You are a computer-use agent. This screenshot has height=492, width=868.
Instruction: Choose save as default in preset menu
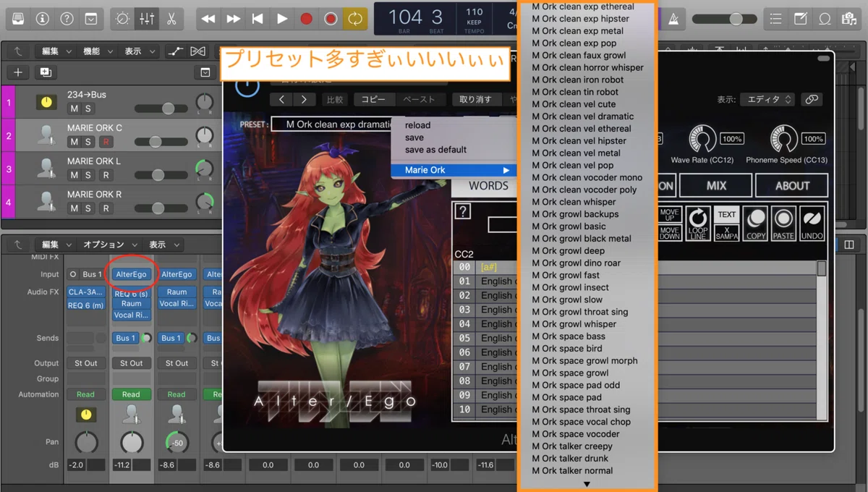click(x=435, y=150)
